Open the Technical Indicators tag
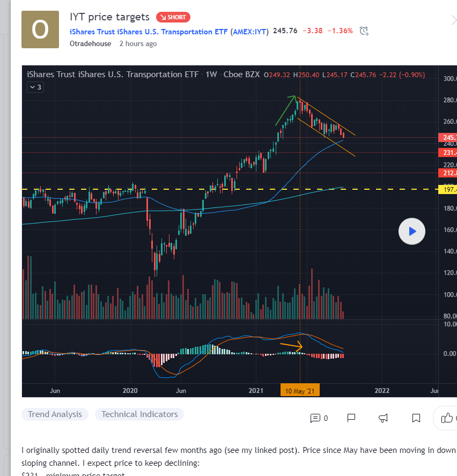This screenshot has height=476, width=457. click(x=139, y=414)
